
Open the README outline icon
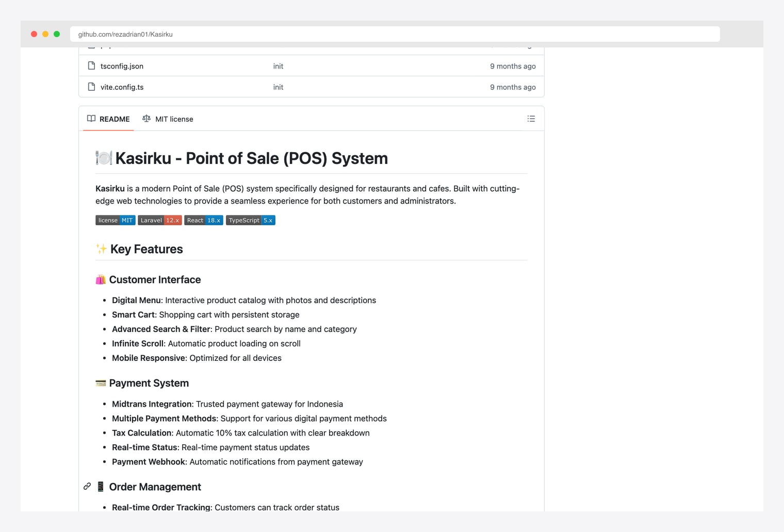pos(531,119)
